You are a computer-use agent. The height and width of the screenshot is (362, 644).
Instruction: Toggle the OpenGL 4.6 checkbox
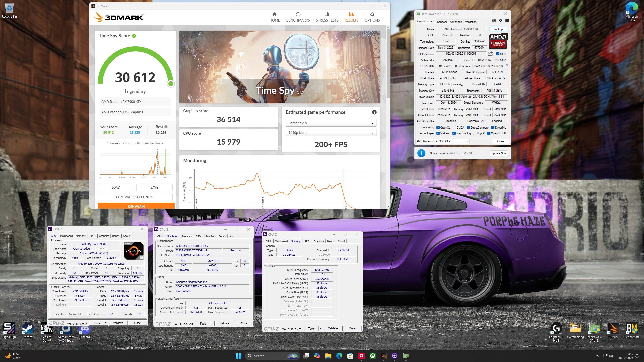tap(489, 133)
